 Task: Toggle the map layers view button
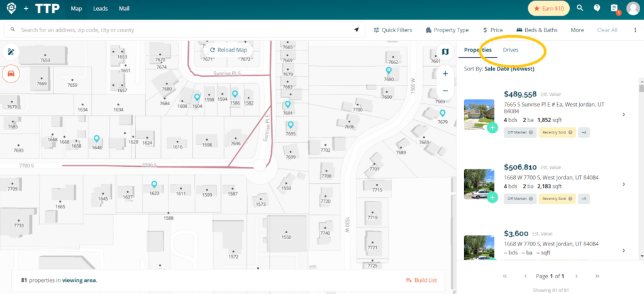pyautogui.click(x=445, y=52)
